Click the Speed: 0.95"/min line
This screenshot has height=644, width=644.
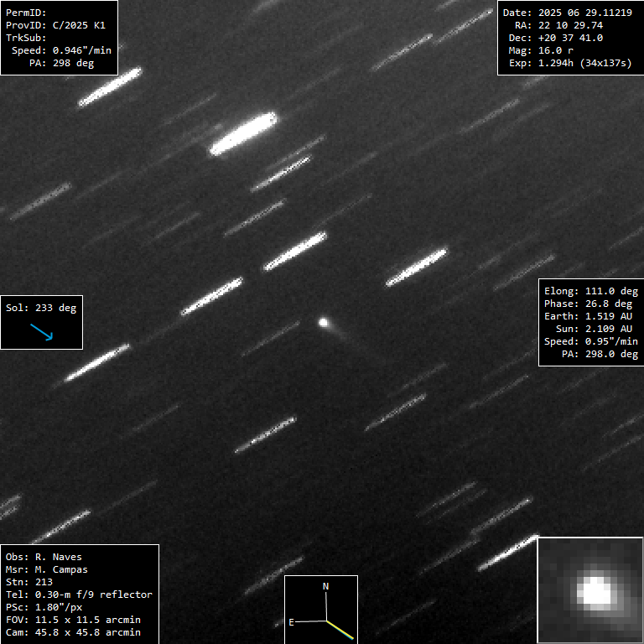tap(591, 342)
